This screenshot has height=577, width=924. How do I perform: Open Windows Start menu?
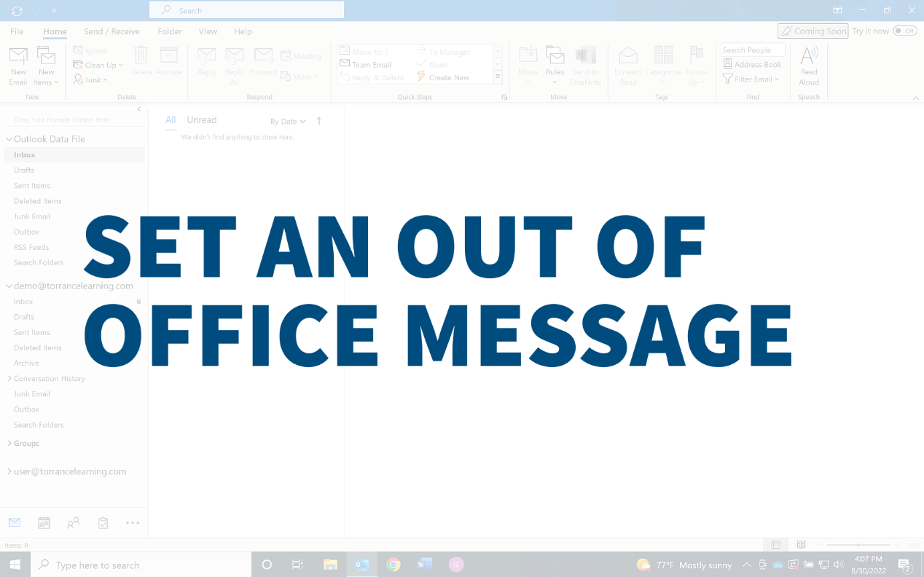tap(15, 565)
